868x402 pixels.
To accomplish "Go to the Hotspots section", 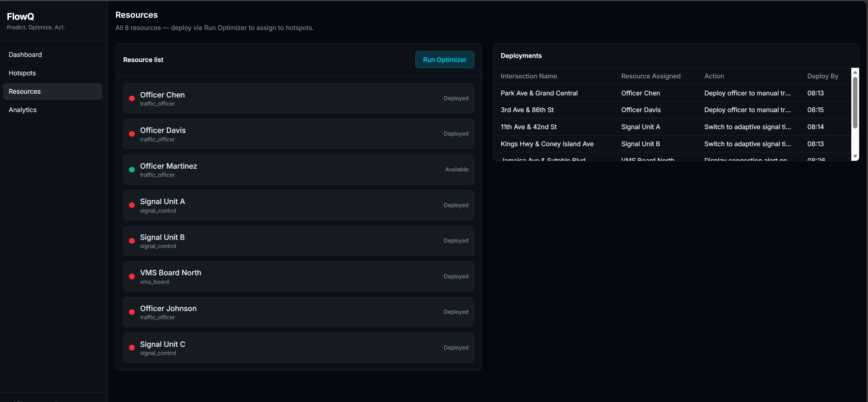I will pos(22,73).
